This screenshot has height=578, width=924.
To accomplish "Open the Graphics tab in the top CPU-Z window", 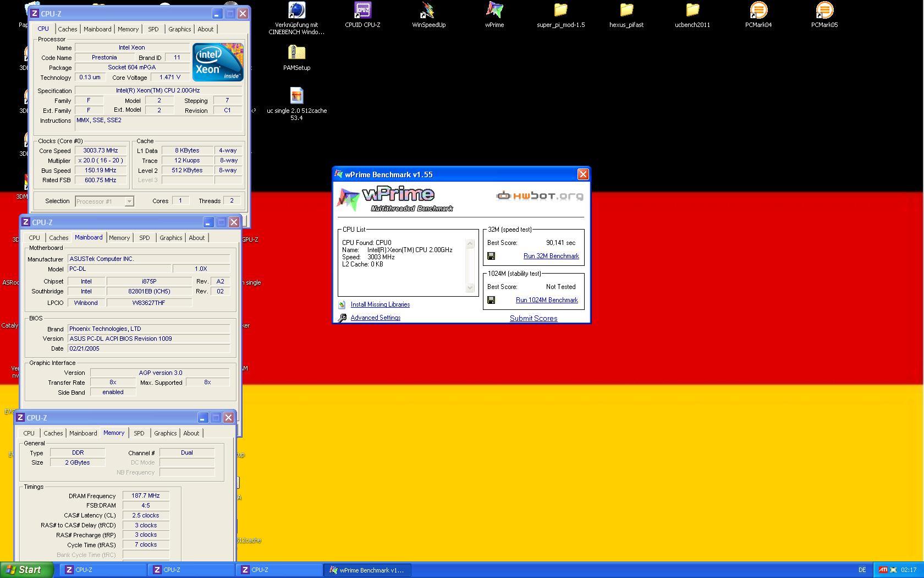I will click(180, 29).
